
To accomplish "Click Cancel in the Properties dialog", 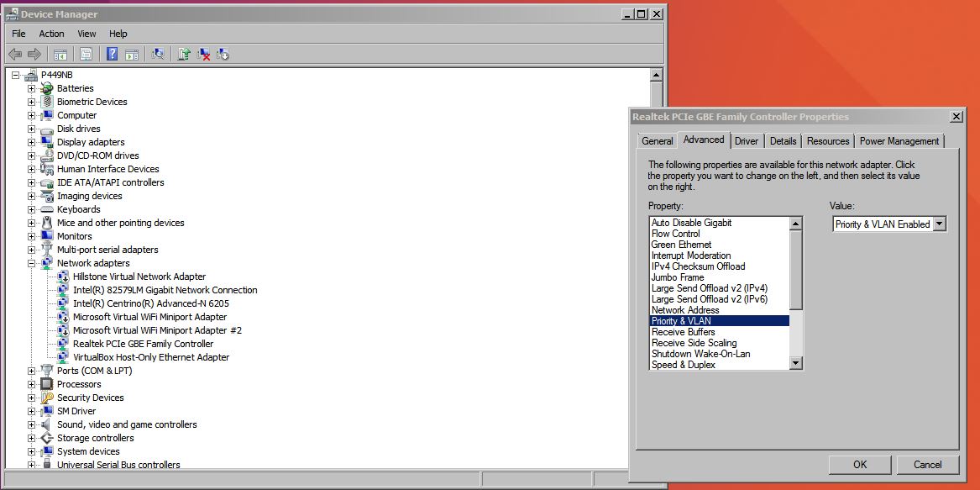I will (927, 464).
